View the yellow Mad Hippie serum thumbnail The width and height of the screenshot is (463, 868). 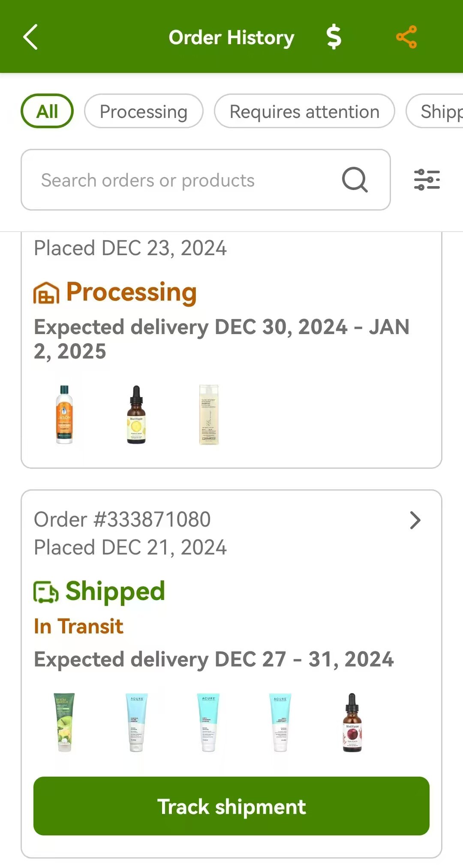136,414
